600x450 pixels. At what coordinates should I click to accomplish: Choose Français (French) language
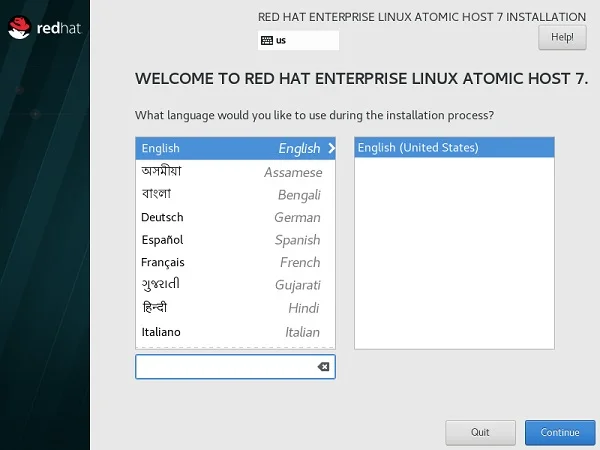click(x=235, y=262)
